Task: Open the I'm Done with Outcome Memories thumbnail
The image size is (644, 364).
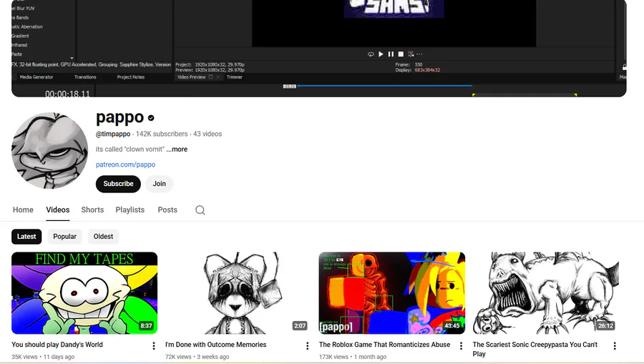Action: point(238,293)
